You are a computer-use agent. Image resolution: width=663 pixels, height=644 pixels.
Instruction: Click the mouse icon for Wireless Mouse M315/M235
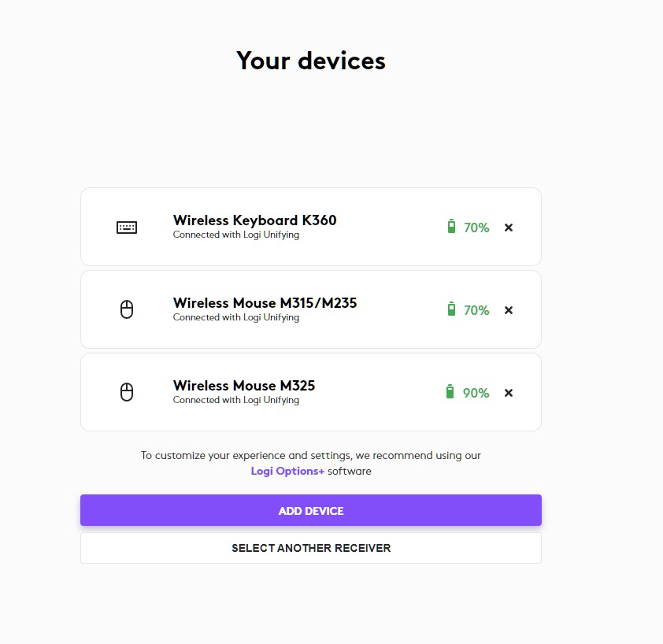[x=127, y=310]
